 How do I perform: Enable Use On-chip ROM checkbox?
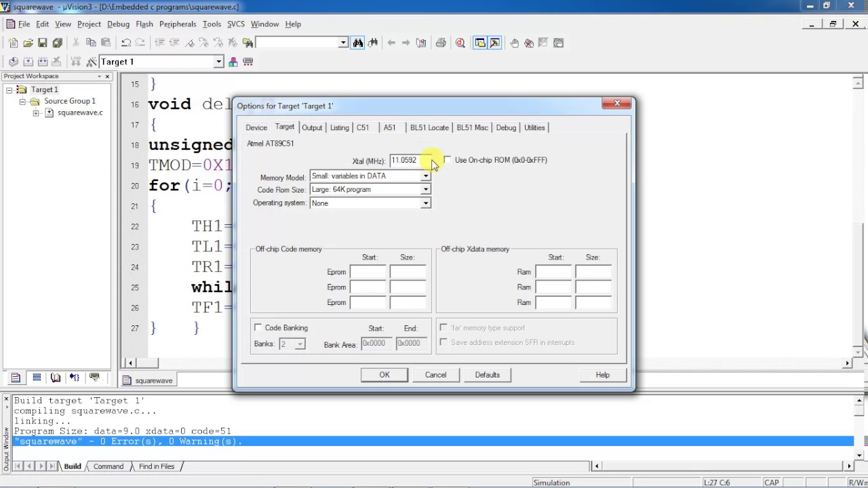[x=447, y=160]
